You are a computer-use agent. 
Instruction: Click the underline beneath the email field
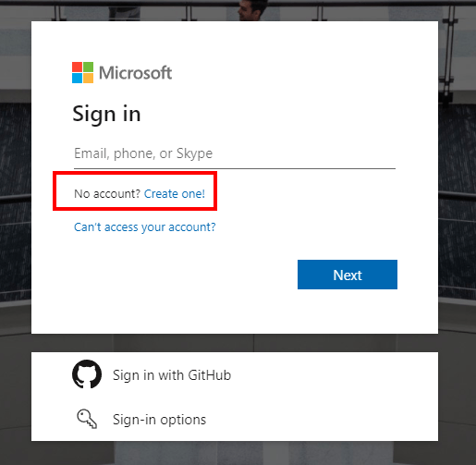pyautogui.click(x=235, y=168)
